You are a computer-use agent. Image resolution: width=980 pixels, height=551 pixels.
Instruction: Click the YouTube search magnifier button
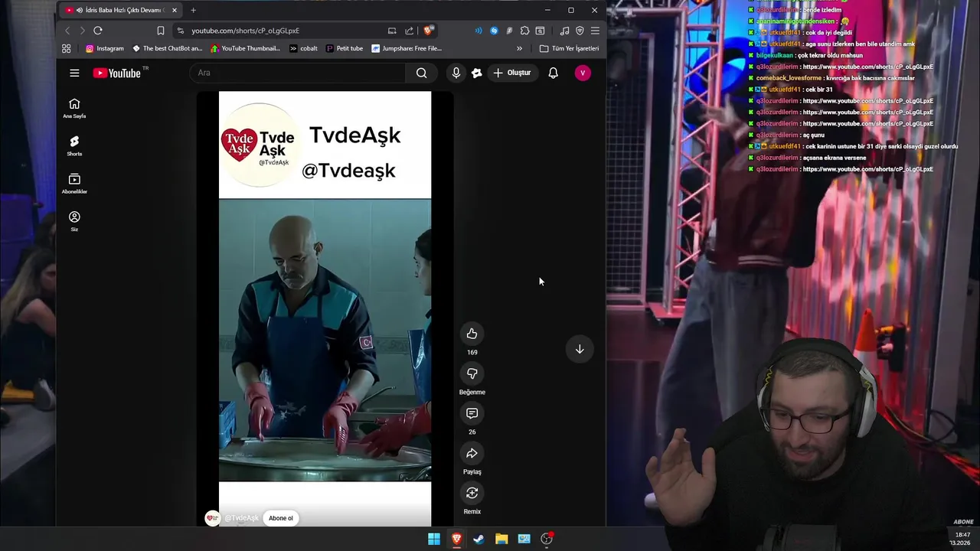tap(421, 73)
